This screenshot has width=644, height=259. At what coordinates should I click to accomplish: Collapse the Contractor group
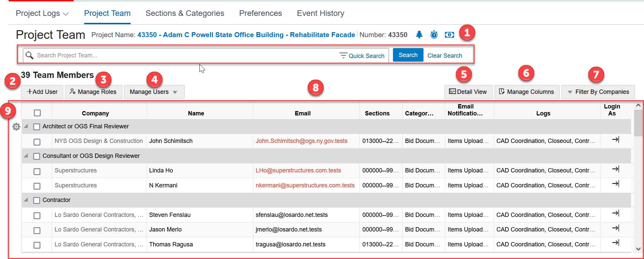26,200
